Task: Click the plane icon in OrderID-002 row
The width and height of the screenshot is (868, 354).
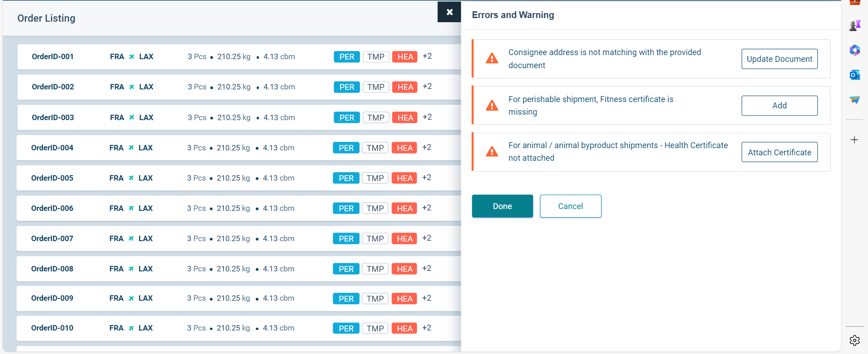Action: 132,87
